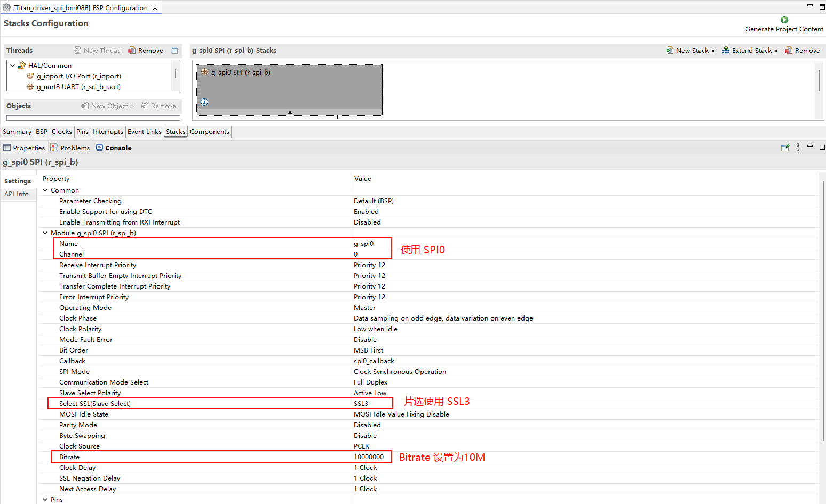Remove the selected stack via Remove icon
826x504 pixels.
(788, 51)
